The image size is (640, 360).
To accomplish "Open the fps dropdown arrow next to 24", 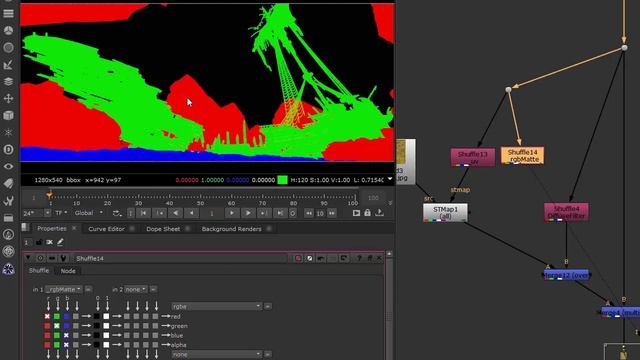I will coord(47,213).
